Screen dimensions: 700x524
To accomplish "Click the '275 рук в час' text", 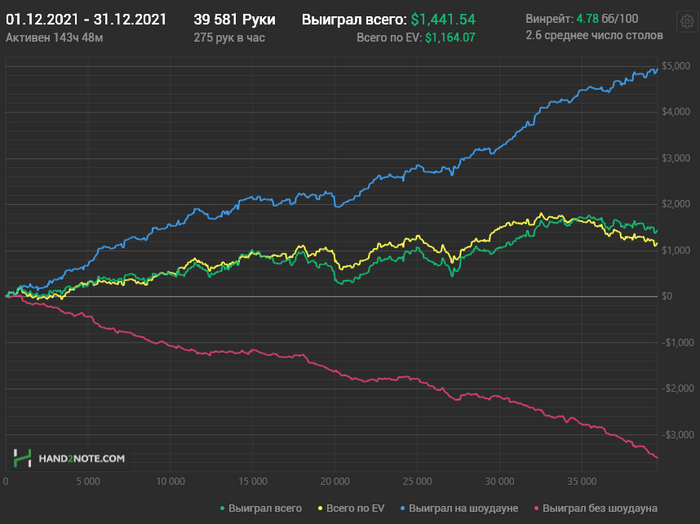I will (229, 37).
